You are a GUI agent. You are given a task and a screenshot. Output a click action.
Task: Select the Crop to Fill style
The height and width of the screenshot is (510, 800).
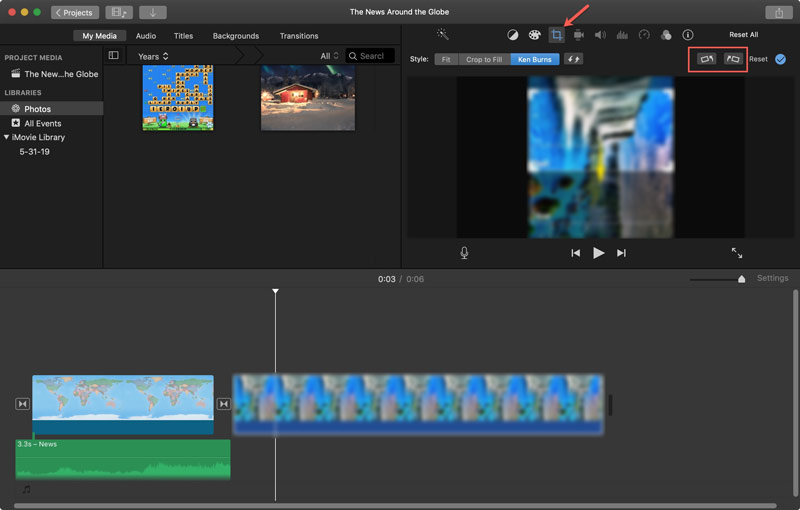[484, 59]
